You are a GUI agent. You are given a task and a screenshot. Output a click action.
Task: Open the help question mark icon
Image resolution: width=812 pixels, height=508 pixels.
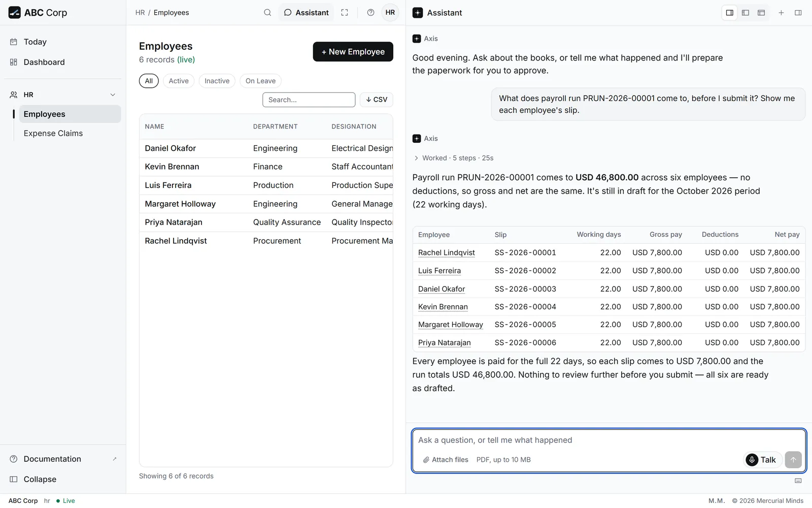[x=371, y=13]
